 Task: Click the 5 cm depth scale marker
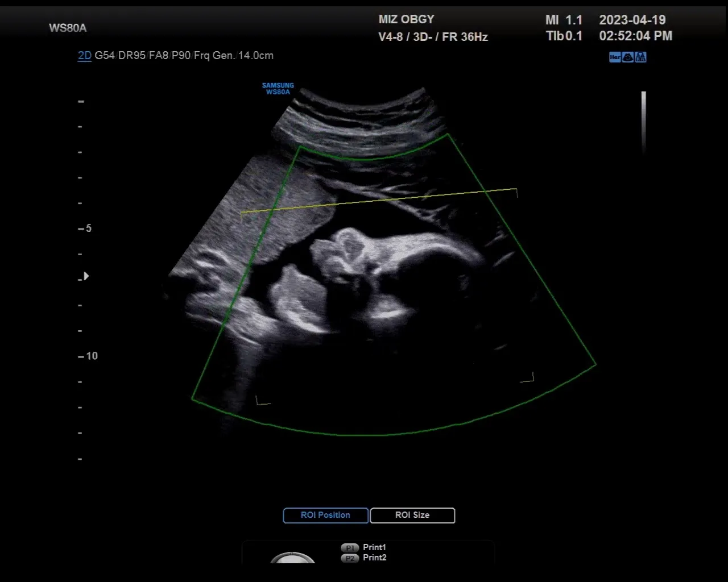click(x=85, y=228)
